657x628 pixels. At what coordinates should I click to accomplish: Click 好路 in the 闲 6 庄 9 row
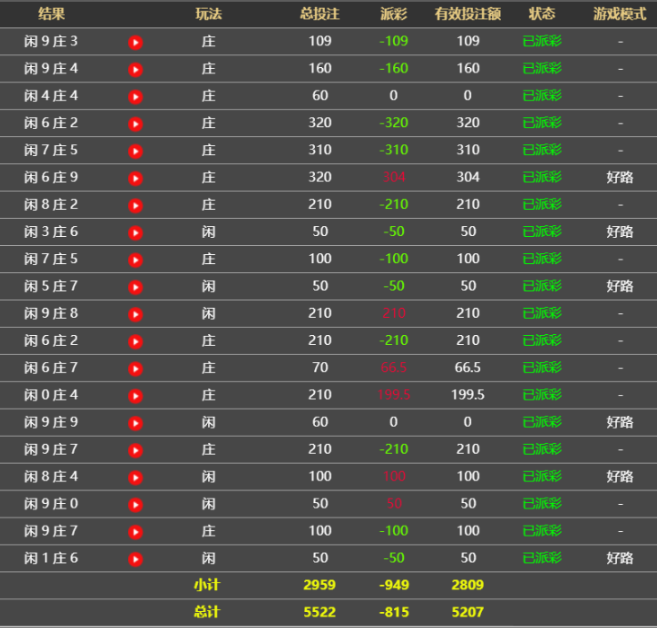[x=620, y=177]
